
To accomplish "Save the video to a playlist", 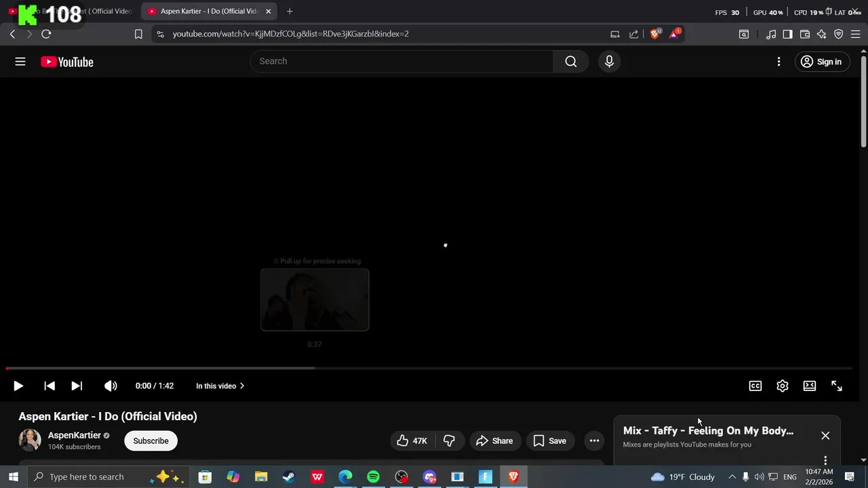I will click(x=550, y=441).
